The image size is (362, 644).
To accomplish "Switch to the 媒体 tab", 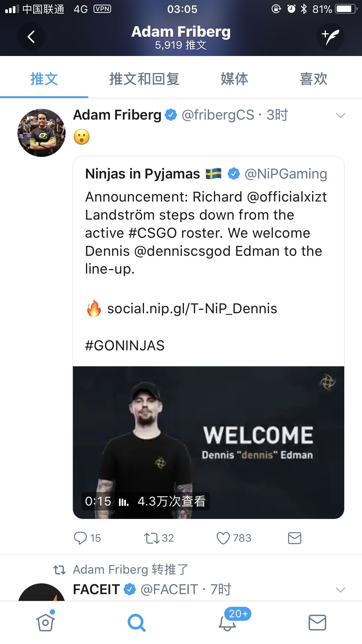I will tap(234, 79).
